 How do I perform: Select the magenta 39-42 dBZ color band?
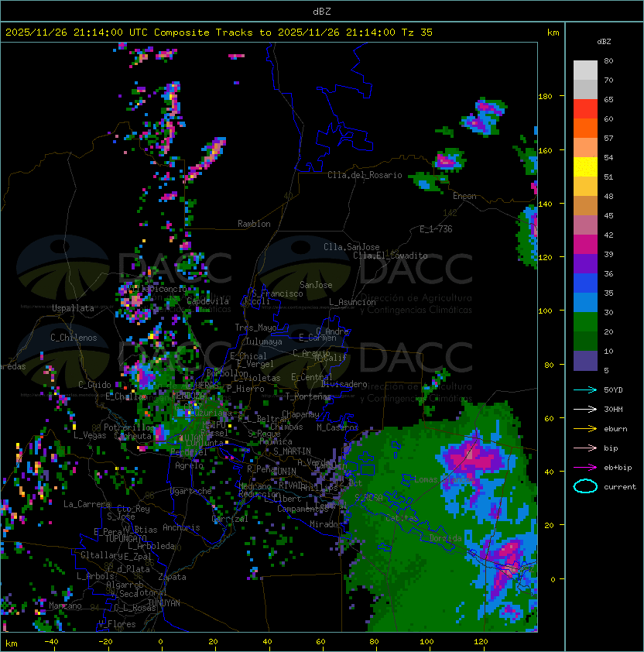585,245
